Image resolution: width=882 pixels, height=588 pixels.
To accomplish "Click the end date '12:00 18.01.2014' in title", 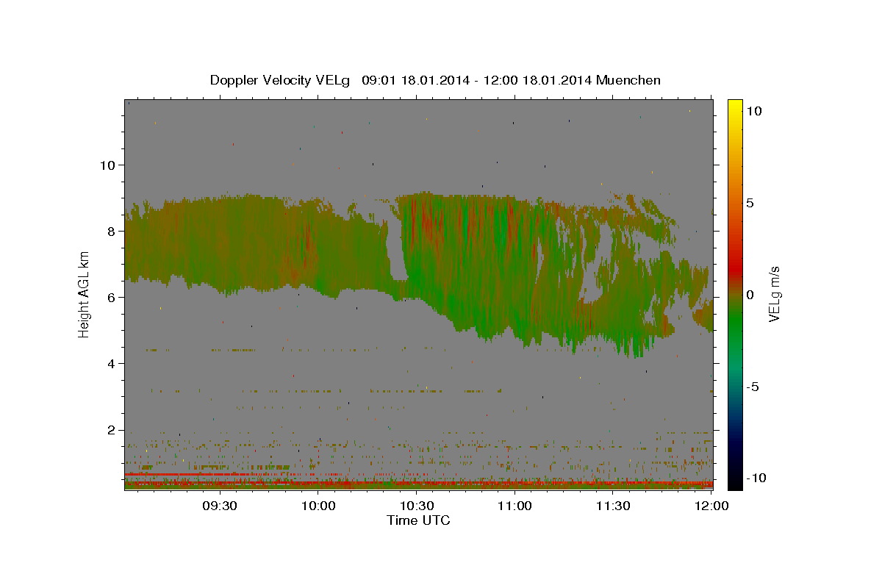I will 538,80.
